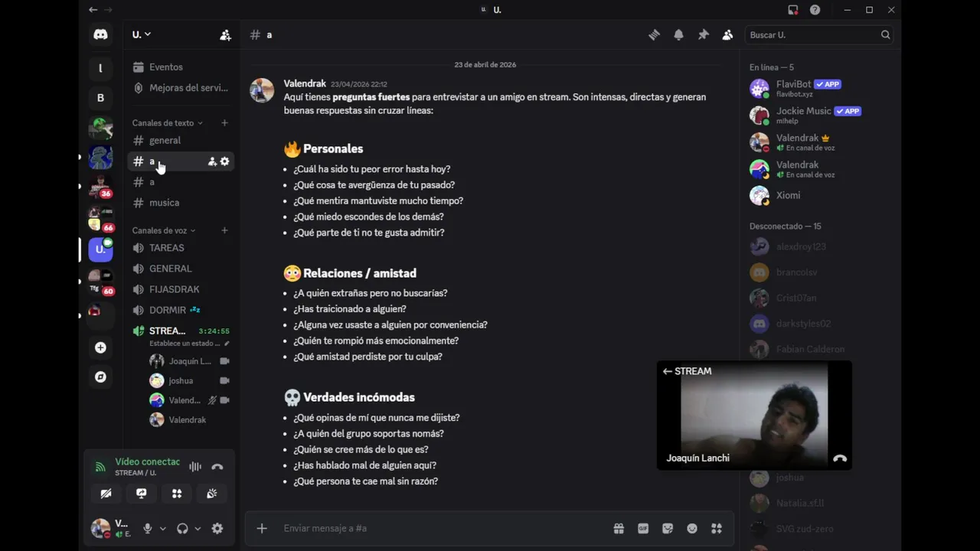Select joshua in STREAM voice channel
Screen dimensions: 980x551
click(x=189, y=380)
